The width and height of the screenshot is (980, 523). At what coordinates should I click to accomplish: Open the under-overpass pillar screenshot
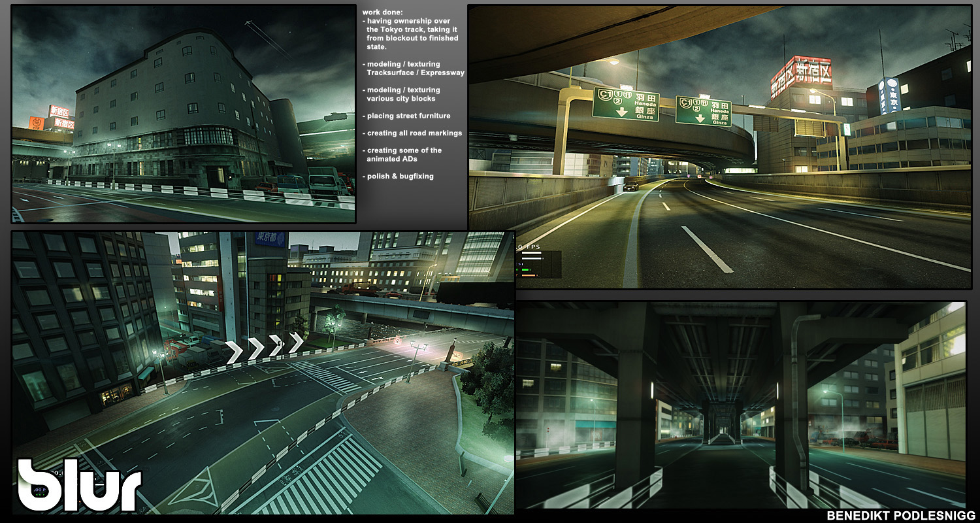point(740,405)
